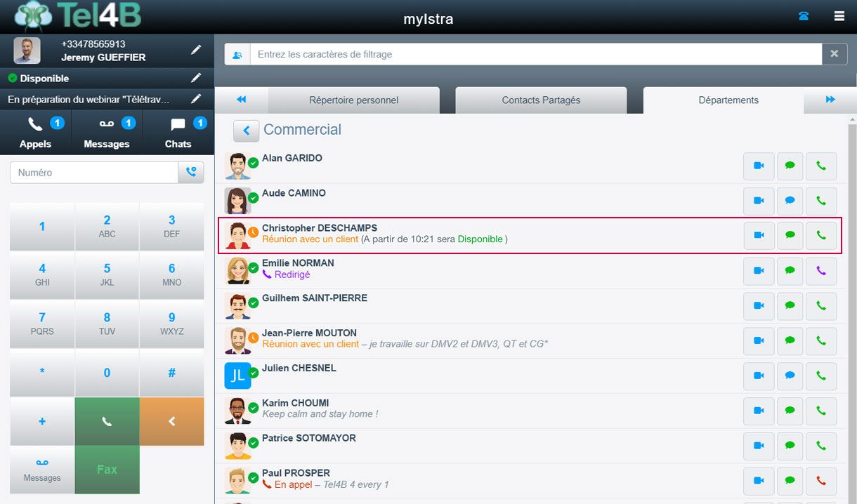The image size is (857, 504).
Task: Tap the star key on keypad
Action: pyautogui.click(x=42, y=373)
